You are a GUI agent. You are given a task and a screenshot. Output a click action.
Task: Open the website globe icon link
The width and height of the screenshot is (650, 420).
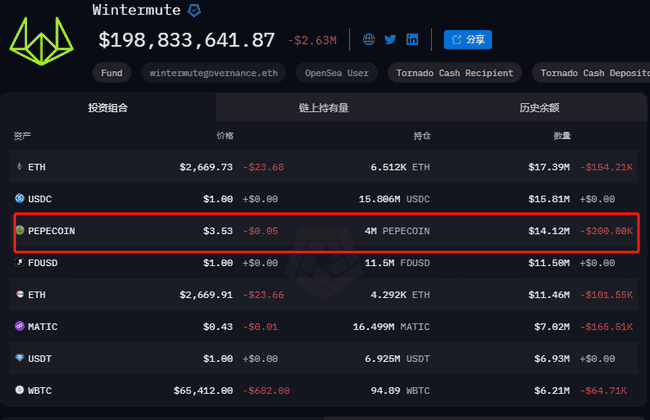click(x=369, y=40)
